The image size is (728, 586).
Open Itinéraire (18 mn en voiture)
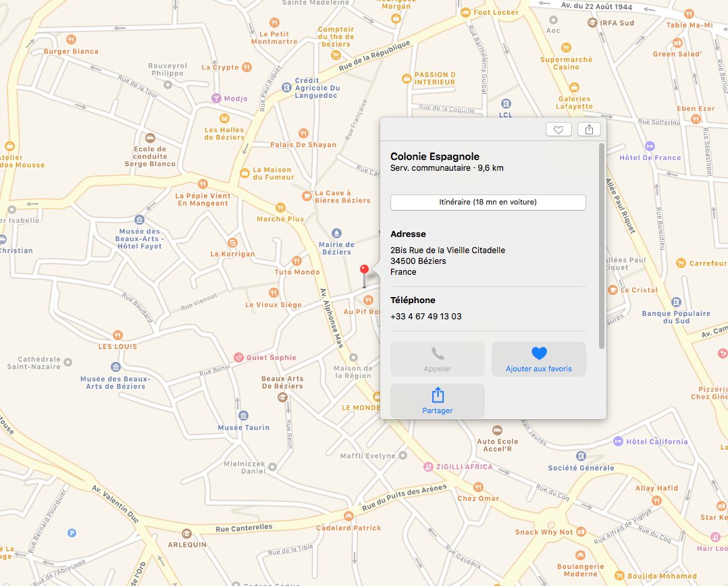pos(488,203)
